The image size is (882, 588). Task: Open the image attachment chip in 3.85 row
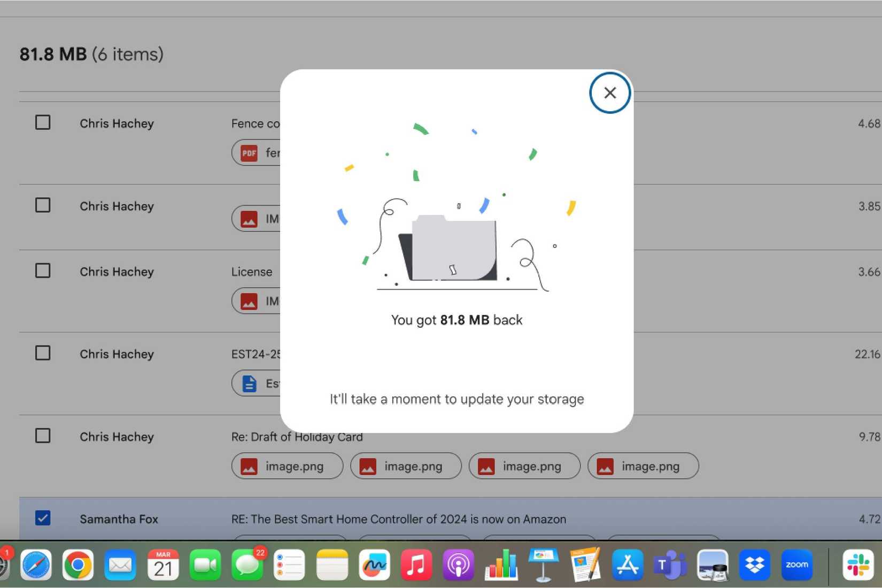pyautogui.click(x=257, y=219)
